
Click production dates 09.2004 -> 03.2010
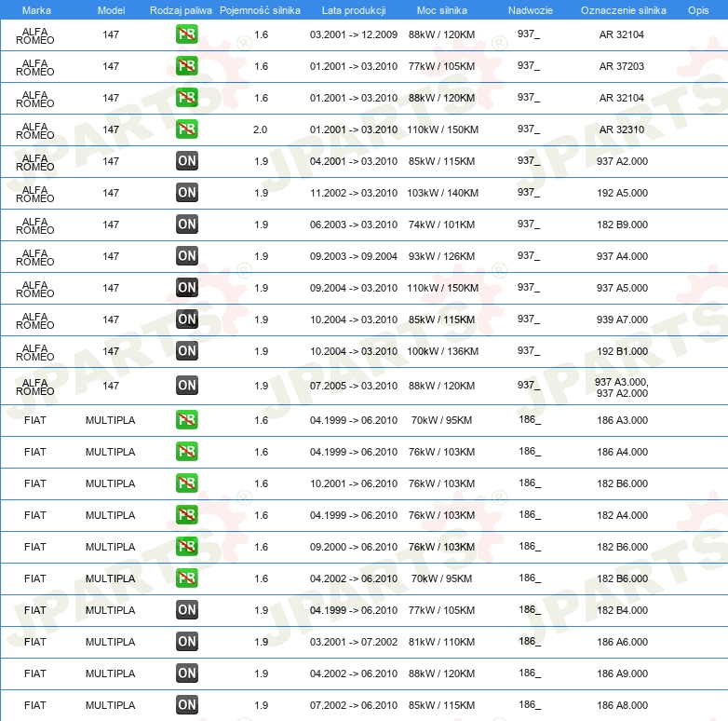tap(354, 288)
